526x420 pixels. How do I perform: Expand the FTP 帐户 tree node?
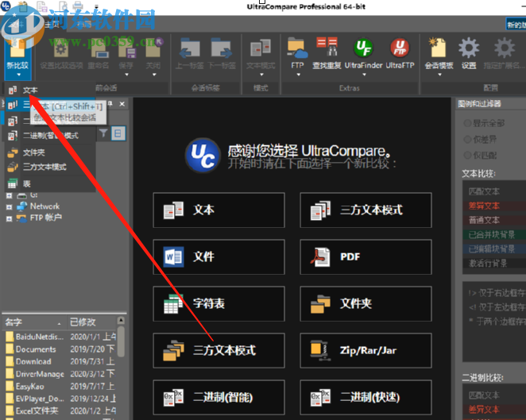coord(9,219)
